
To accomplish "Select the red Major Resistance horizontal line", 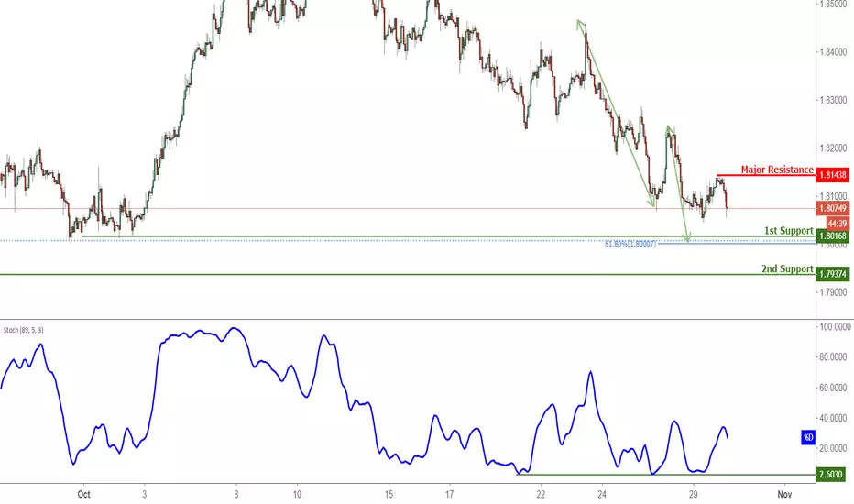I will (766, 175).
